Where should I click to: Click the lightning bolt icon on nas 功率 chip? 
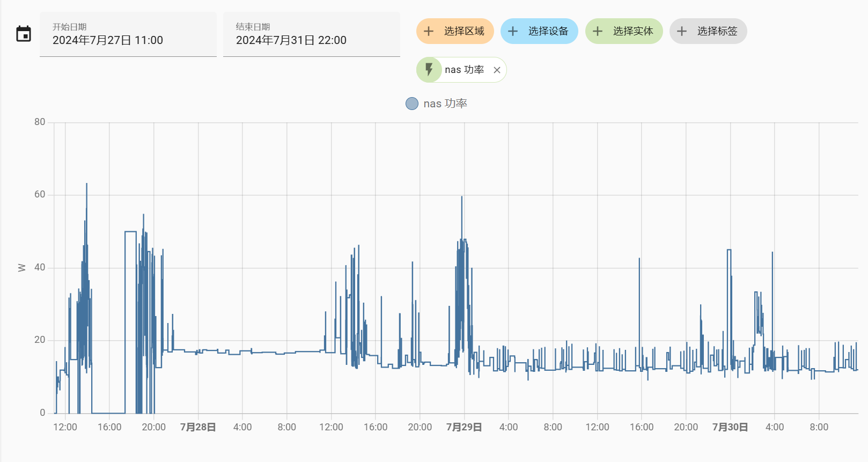point(429,70)
